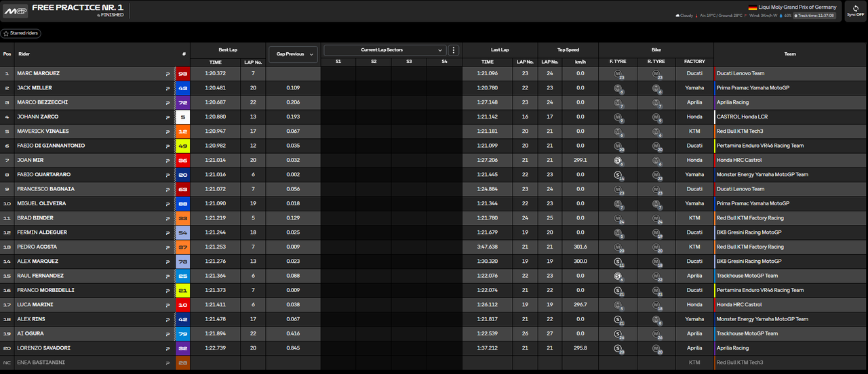Select rider MAVERICK VINALES row name
868x374 pixels.
[x=43, y=131]
